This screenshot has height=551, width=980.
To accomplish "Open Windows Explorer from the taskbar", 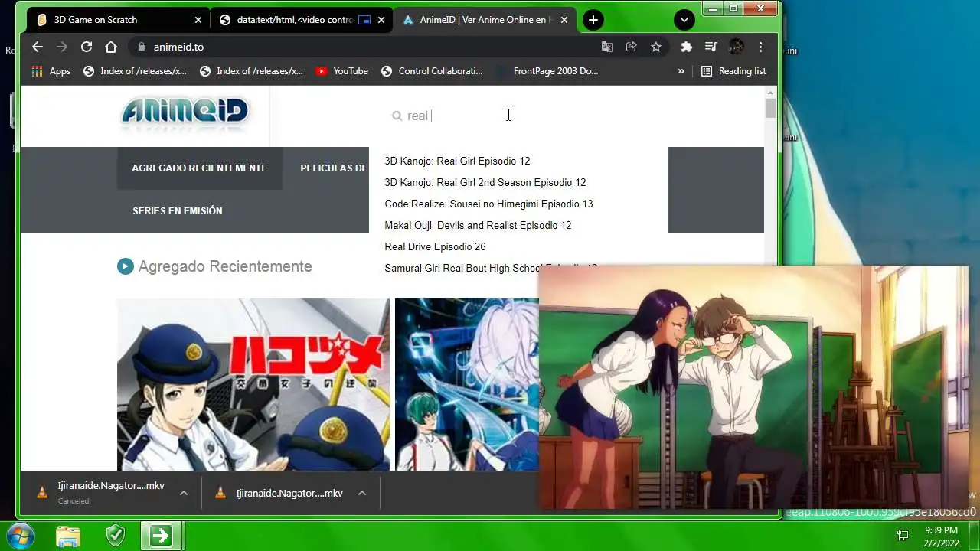I will 68,536.
